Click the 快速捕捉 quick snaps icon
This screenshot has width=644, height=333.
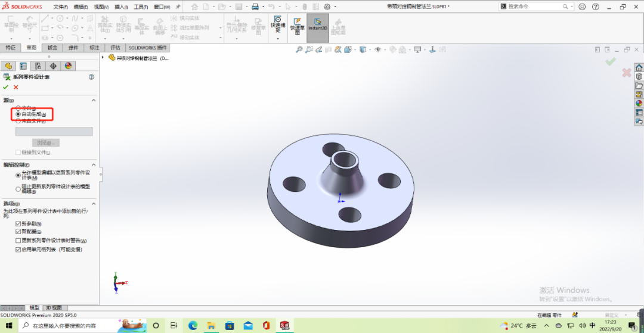(x=278, y=24)
